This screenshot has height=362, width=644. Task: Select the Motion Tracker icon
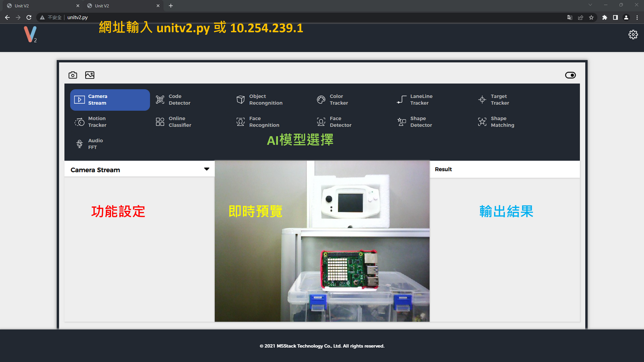(79, 122)
